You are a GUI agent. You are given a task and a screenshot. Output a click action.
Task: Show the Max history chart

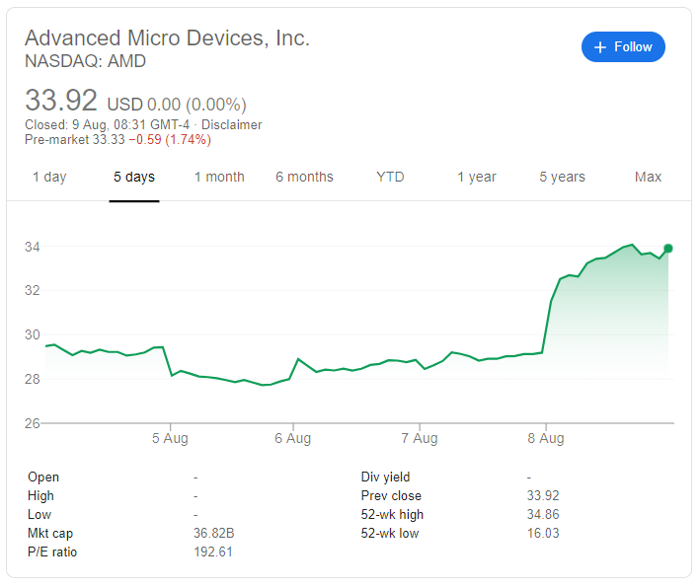[x=648, y=178]
